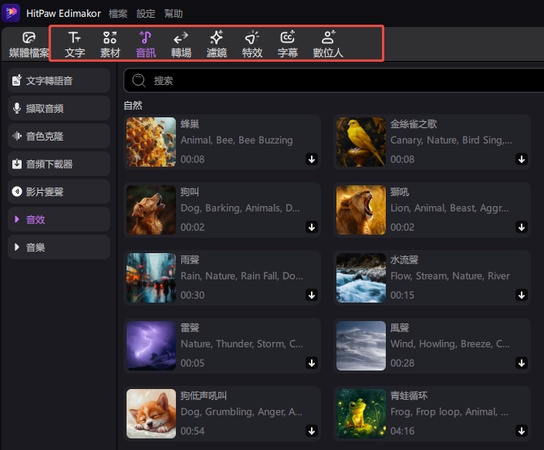Image resolution: width=544 pixels, height=450 pixels.
Task: Download the 蜂巢 bee buzzing sound
Action: [312, 159]
